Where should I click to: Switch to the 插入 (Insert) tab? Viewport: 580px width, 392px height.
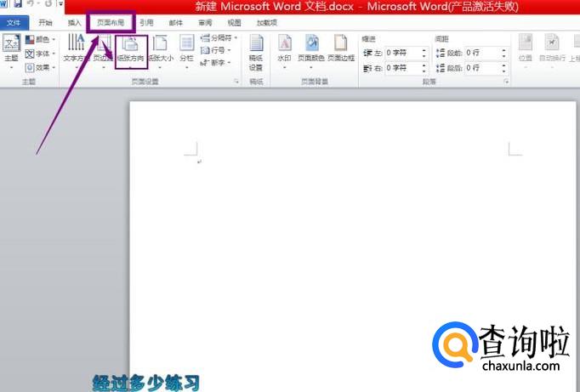pos(75,23)
